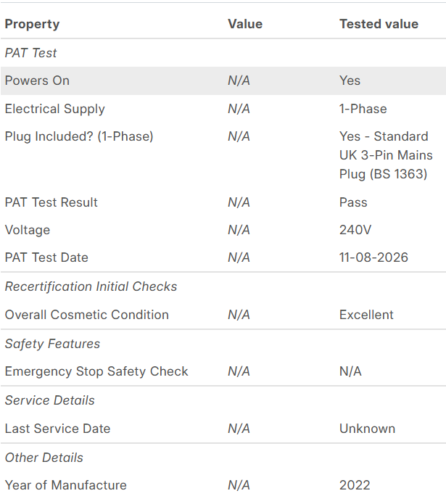Select the 240V voltage value

coord(355,230)
